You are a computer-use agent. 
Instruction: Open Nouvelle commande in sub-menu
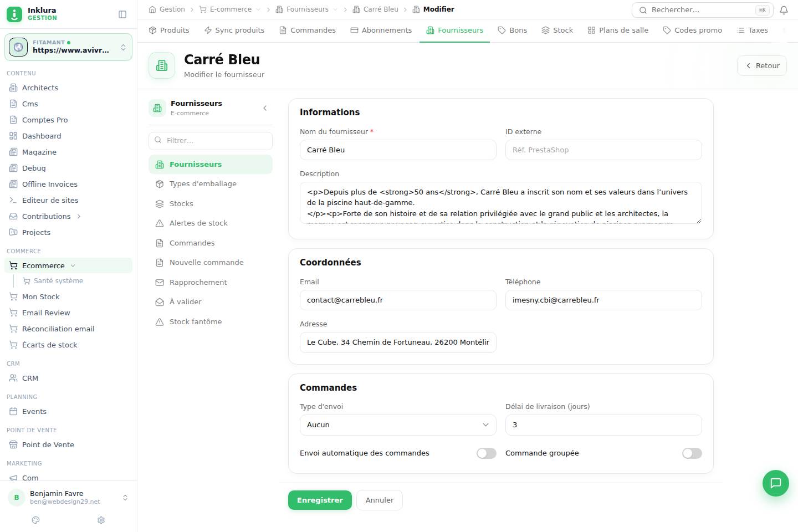[211, 263]
